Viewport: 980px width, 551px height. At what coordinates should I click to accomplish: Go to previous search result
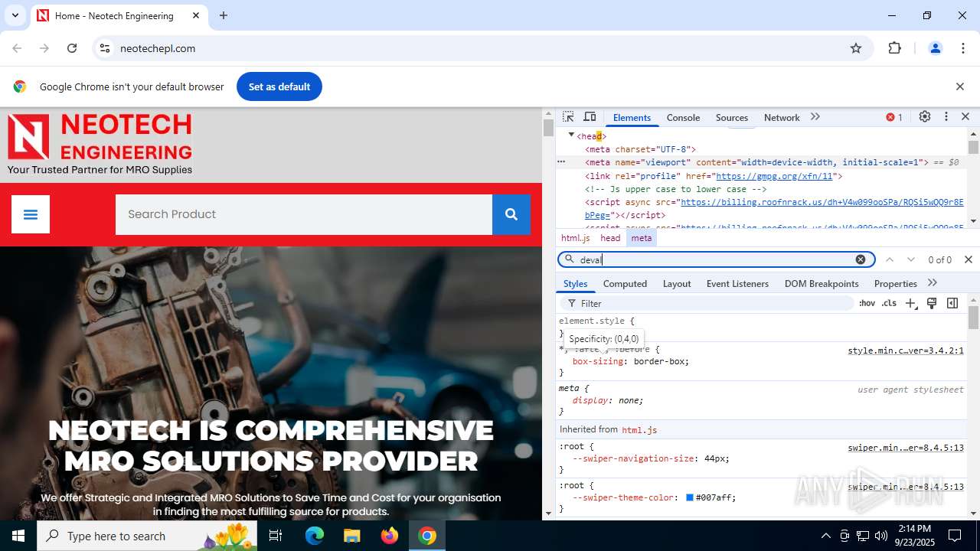tap(890, 259)
